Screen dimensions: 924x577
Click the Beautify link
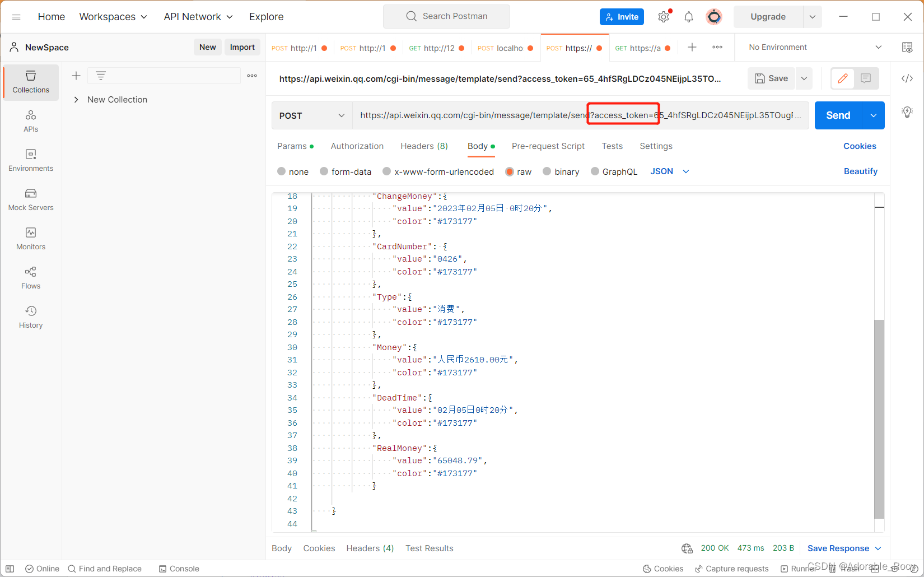(861, 171)
